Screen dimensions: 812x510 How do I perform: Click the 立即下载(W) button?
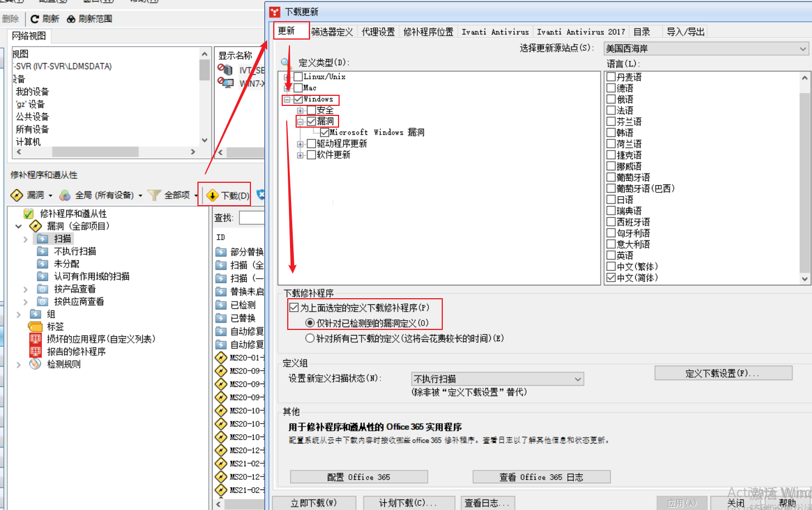[x=313, y=503]
